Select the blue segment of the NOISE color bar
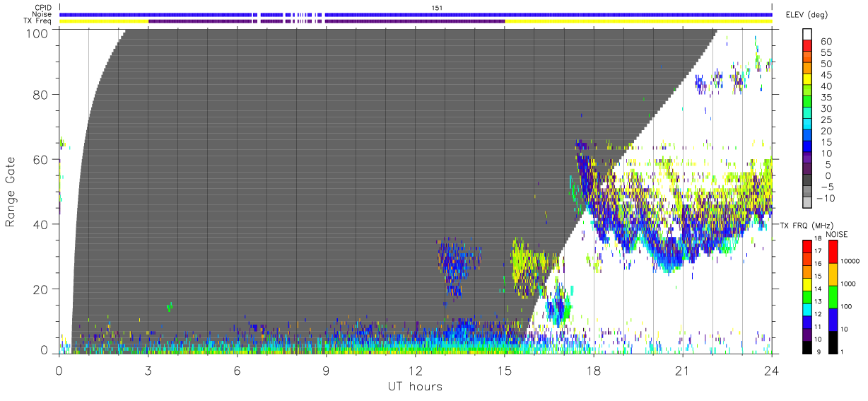Screen dimensions: 868x401 pos(833,318)
